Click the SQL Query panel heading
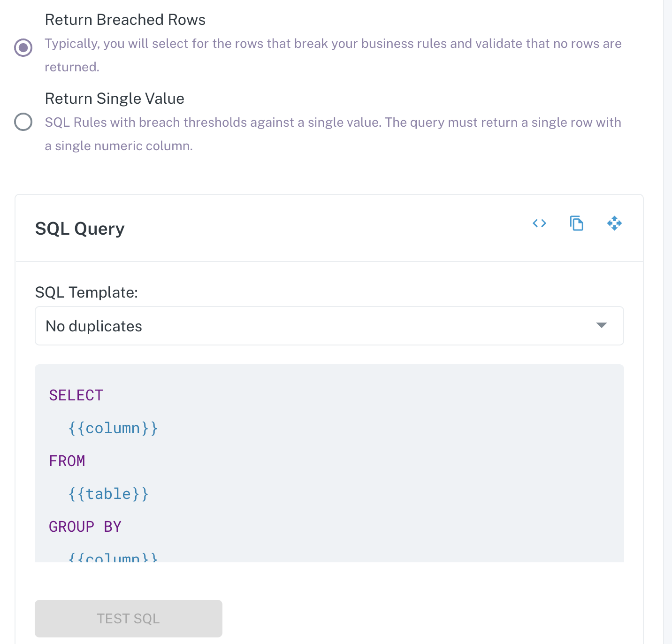The height and width of the screenshot is (644, 672). pyautogui.click(x=80, y=229)
